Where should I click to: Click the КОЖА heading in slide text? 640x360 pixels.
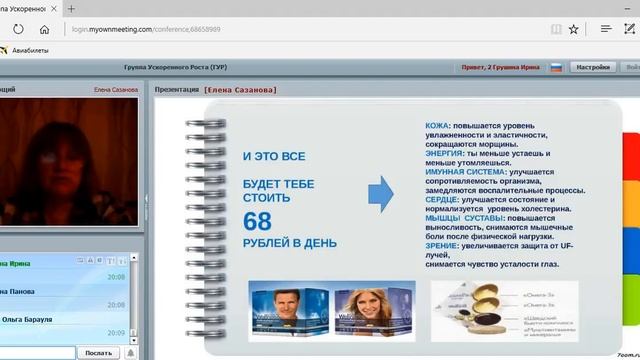[x=436, y=126]
